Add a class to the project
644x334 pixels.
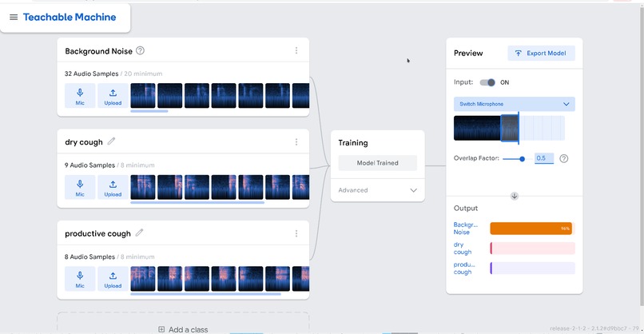click(183, 329)
